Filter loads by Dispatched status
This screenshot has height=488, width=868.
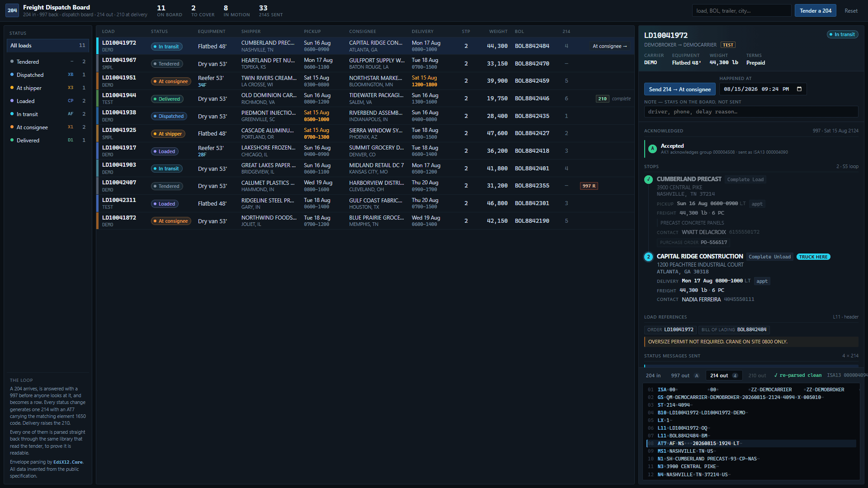[47, 75]
